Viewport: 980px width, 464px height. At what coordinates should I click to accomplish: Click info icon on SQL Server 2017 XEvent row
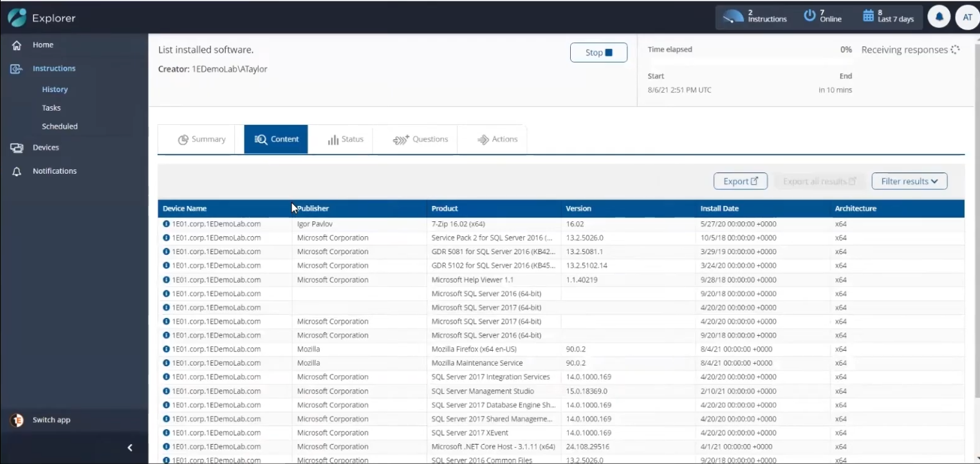[x=167, y=433]
